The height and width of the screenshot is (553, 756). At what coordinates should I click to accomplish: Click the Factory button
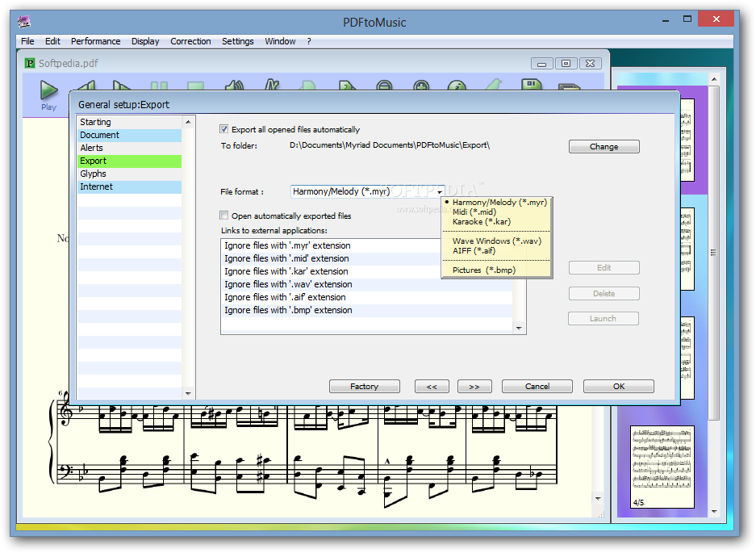[x=365, y=386]
